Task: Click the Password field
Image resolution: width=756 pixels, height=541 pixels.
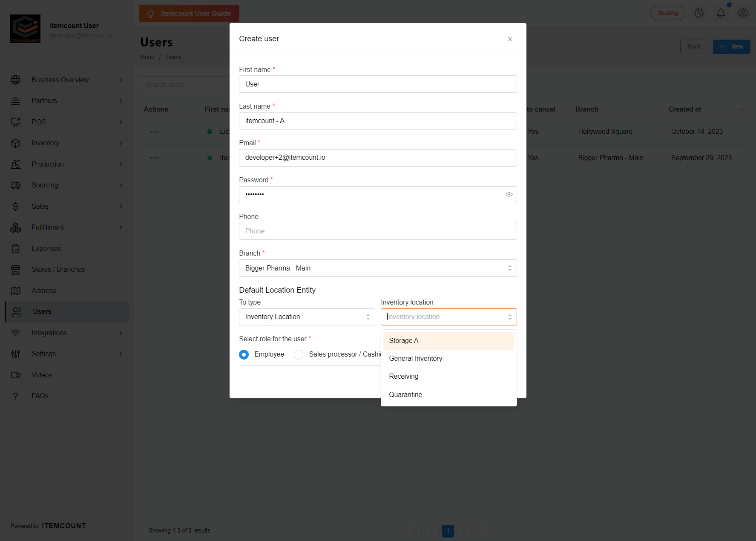Action: click(x=378, y=195)
